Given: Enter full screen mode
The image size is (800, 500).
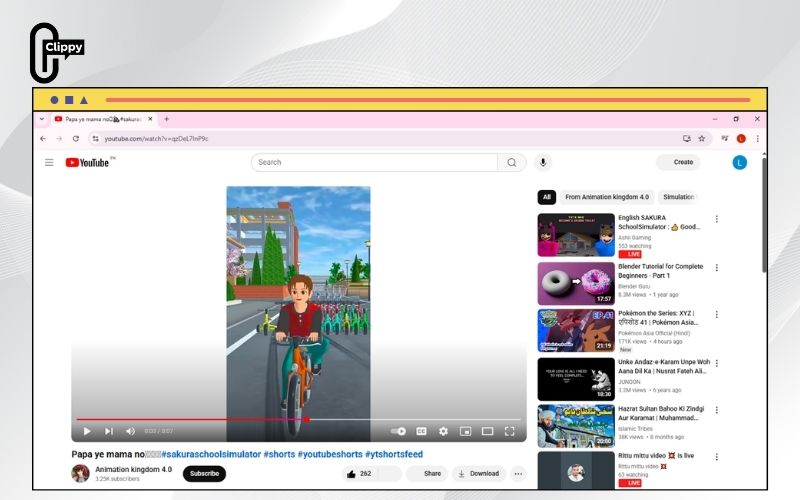Looking at the screenshot, I should [x=509, y=431].
